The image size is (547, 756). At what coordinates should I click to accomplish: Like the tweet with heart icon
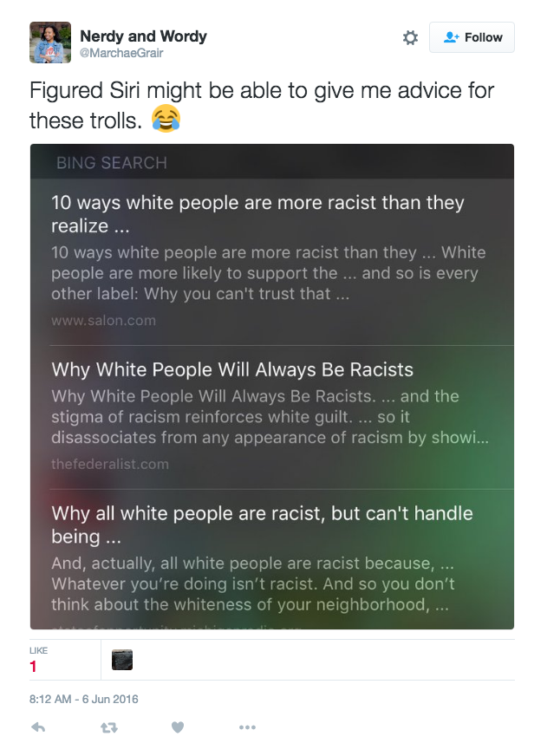coord(178,727)
